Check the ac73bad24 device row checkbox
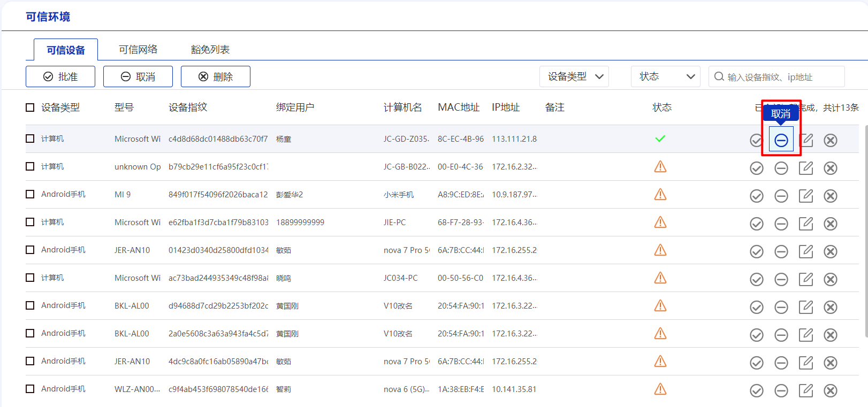This screenshot has height=407, width=868. point(30,278)
